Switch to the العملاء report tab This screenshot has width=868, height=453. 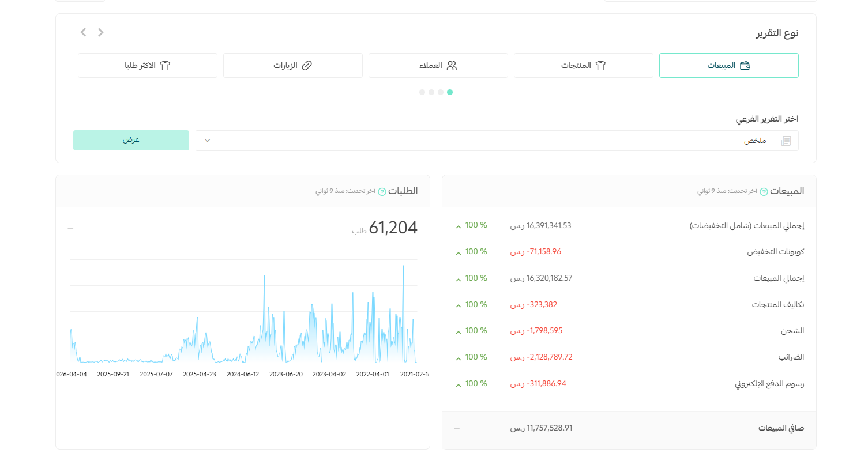tap(438, 66)
